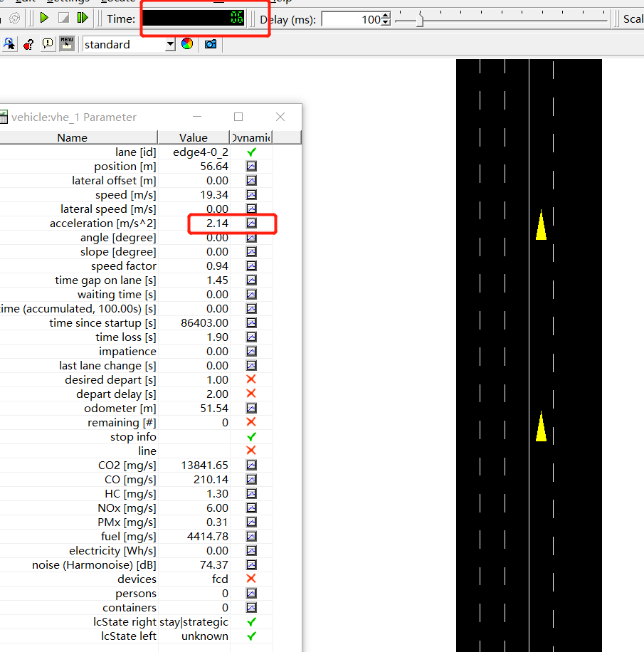644x652 pixels.
Task: Open the coloring scheme editor color wheel
Action: (x=186, y=43)
